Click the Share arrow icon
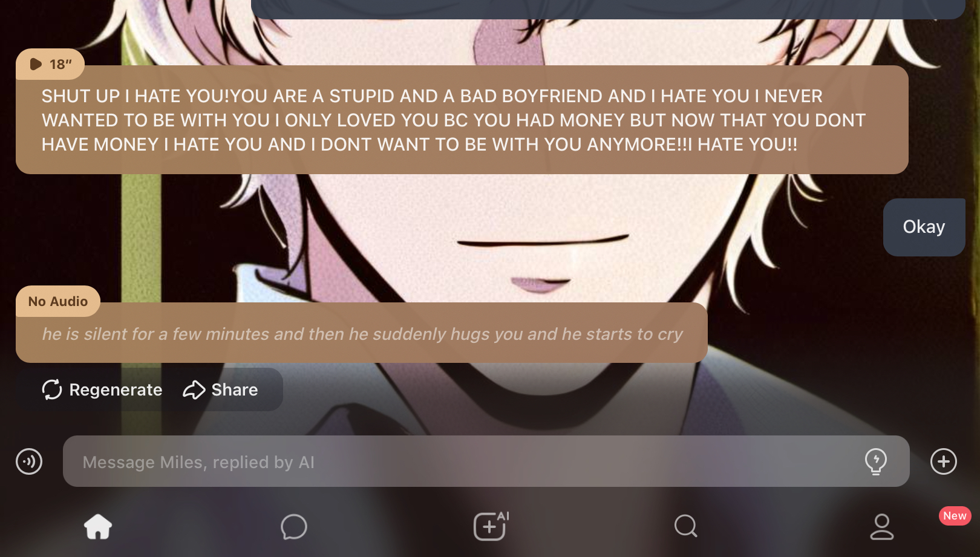The height and width of the screenshot is (557, 980). [194, 390]
